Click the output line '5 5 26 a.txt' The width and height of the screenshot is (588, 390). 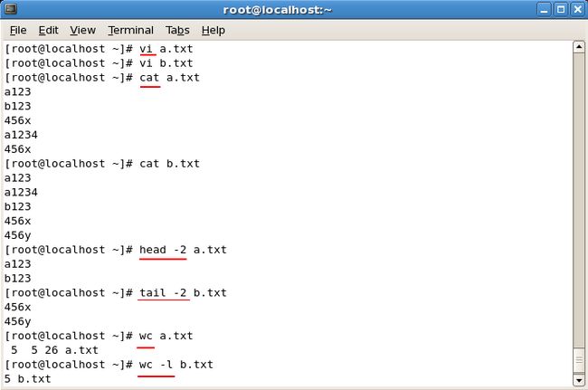pos(54,350)
